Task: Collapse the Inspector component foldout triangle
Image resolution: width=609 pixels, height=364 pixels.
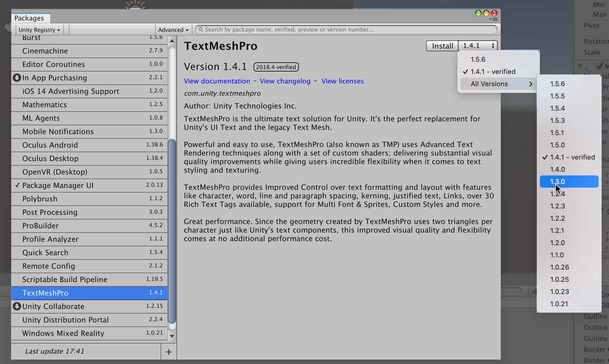Action: coord(580,66)
